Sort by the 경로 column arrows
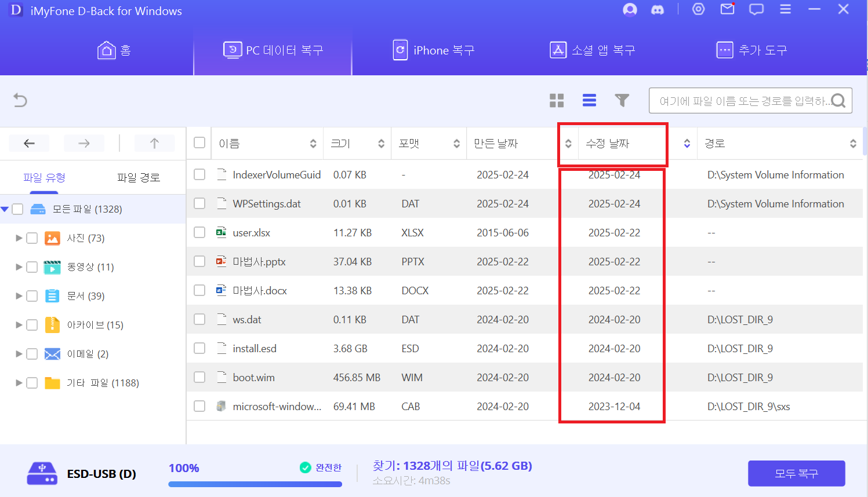This screenshot has height=497, width=868. click(853, 144)
